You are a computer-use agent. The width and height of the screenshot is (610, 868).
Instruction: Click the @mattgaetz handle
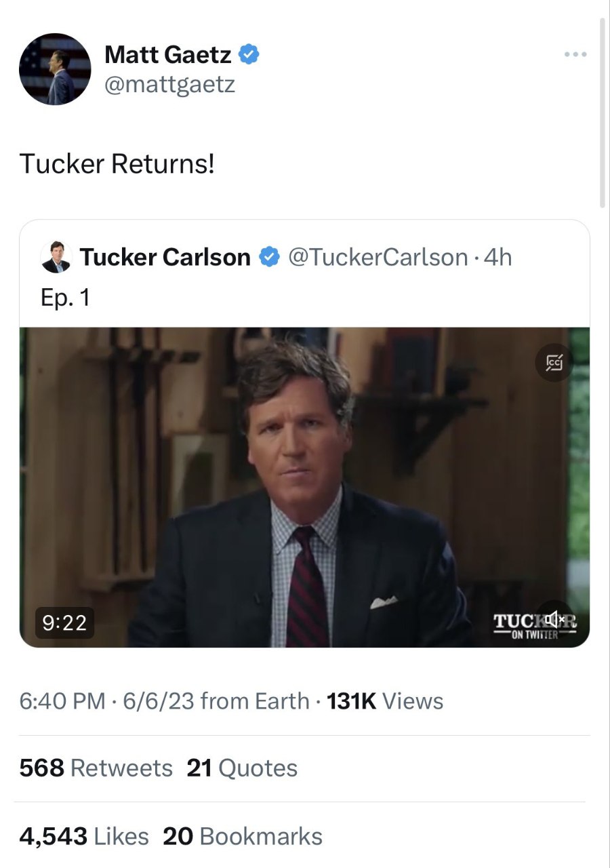(x=169, y=85)
